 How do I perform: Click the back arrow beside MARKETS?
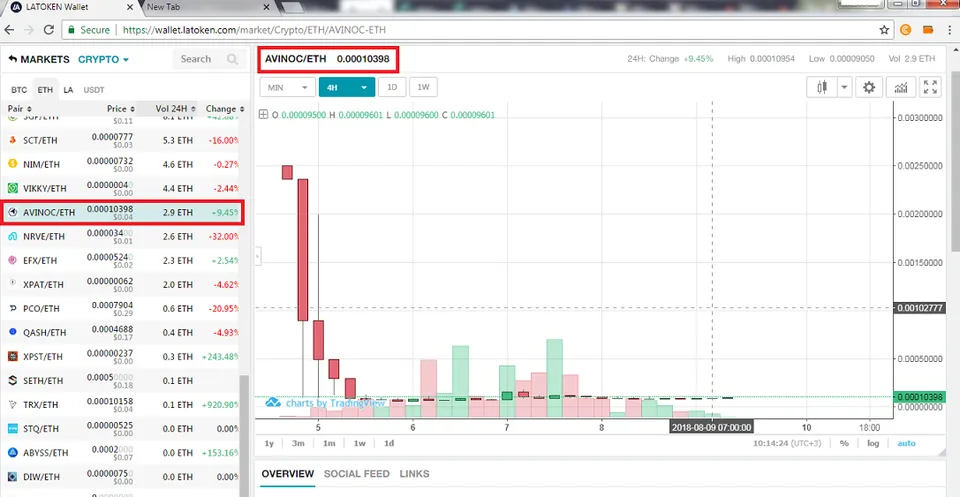[12, 59]
